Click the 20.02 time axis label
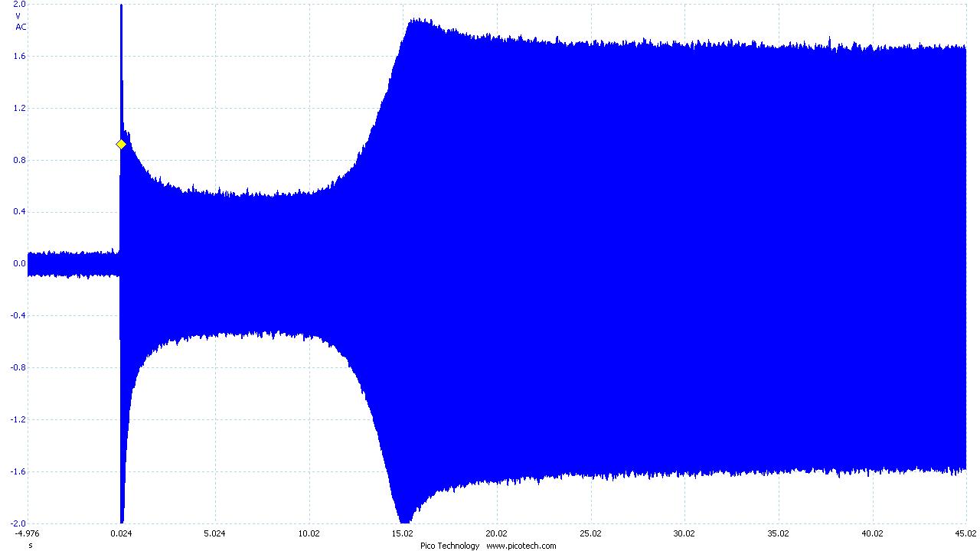This screenshot has height=551, width=980. [496, 533]
